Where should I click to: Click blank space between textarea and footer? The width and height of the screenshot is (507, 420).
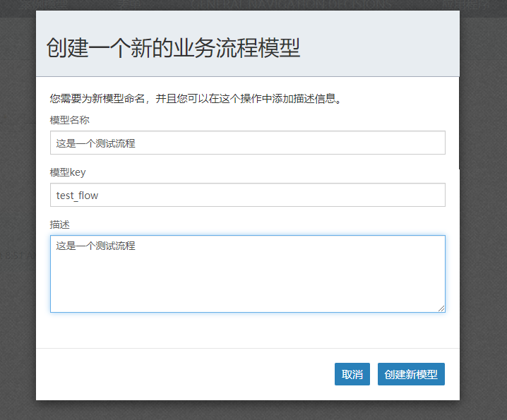[247, 330]
